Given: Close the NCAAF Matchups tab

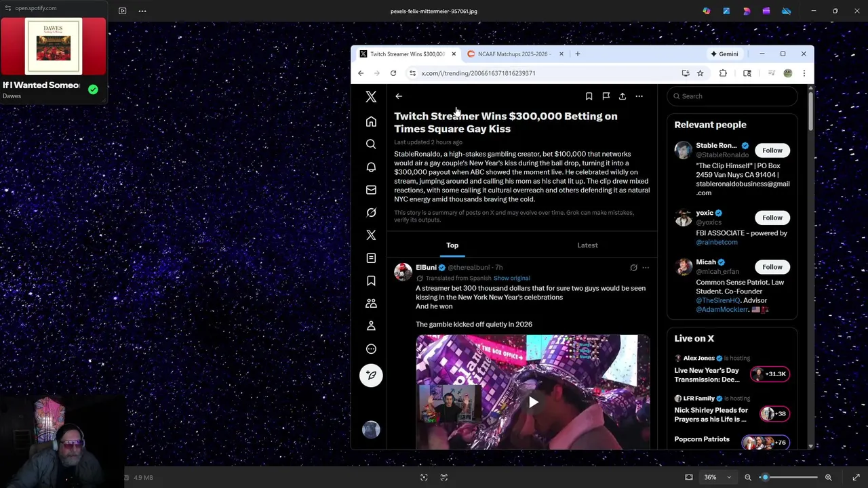Looking at the screenshot, I should pyautogui.click(x=561, y=54).
